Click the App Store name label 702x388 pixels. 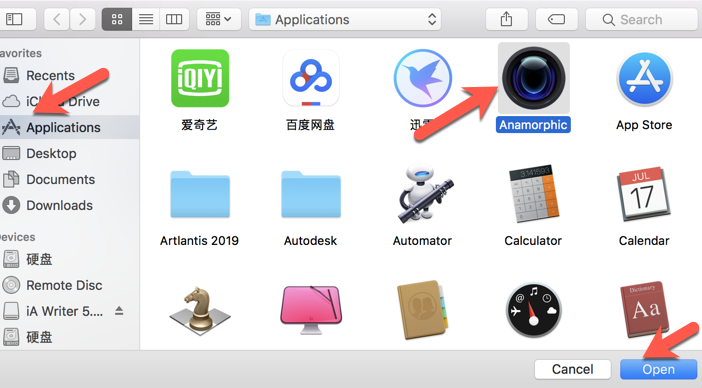(644, 124)
